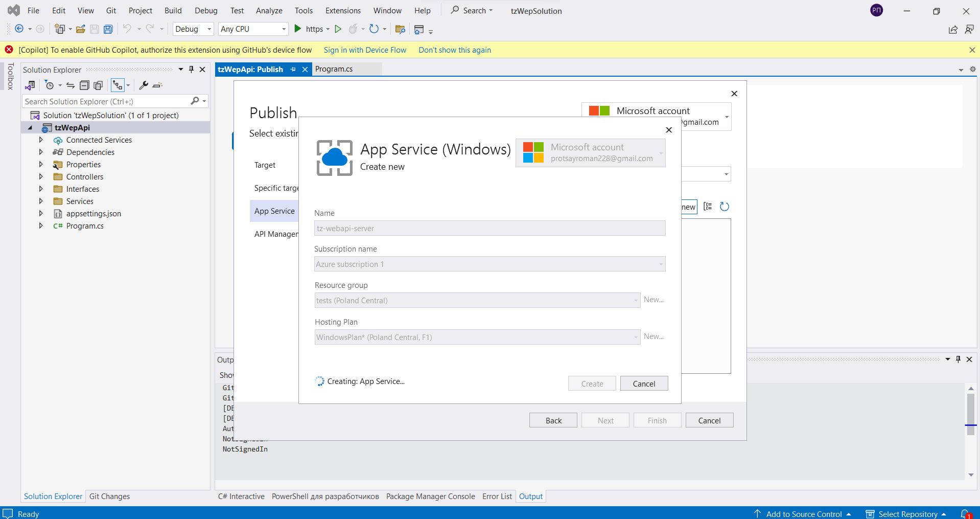Click the Switch Views icon in Solution Explorer
This screenshot has height=519, width=980.
[119, 85]
